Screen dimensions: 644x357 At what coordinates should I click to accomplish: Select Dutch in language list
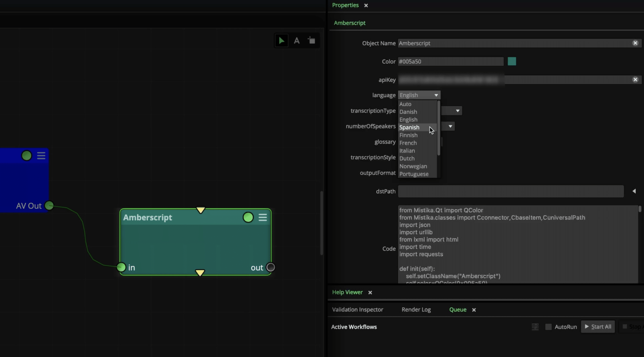pos(418,159)
